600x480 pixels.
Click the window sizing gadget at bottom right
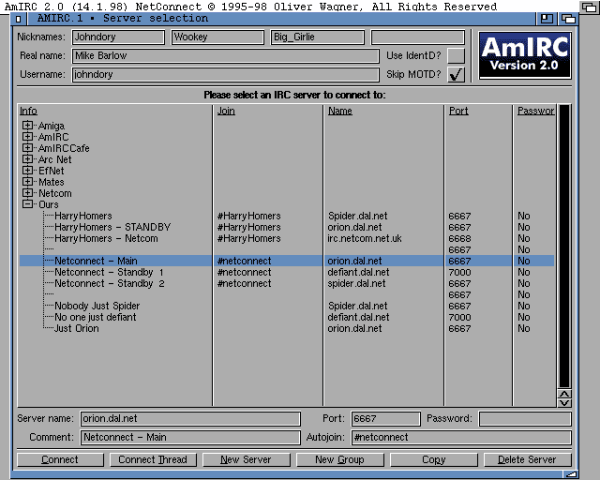click(571, 475)
